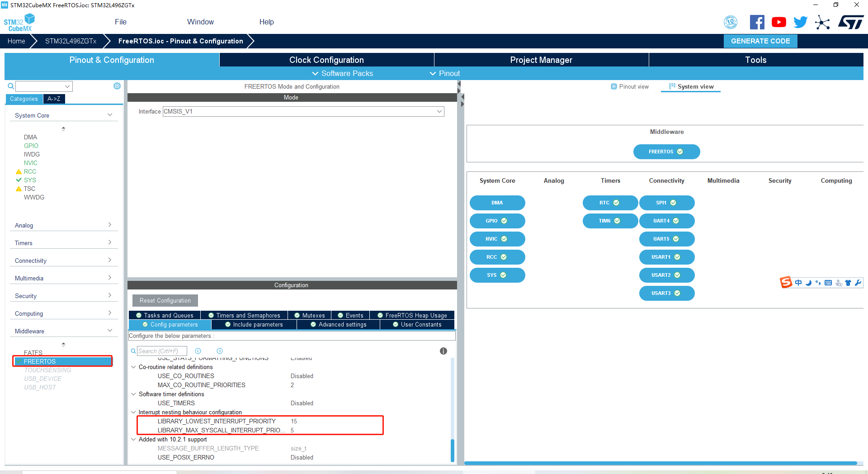The image size is (868, 474).
Task: Click LIBRARY_LOWEST_INTERRUPT_PRIORITY value 15
Action: tap(294, 421)
